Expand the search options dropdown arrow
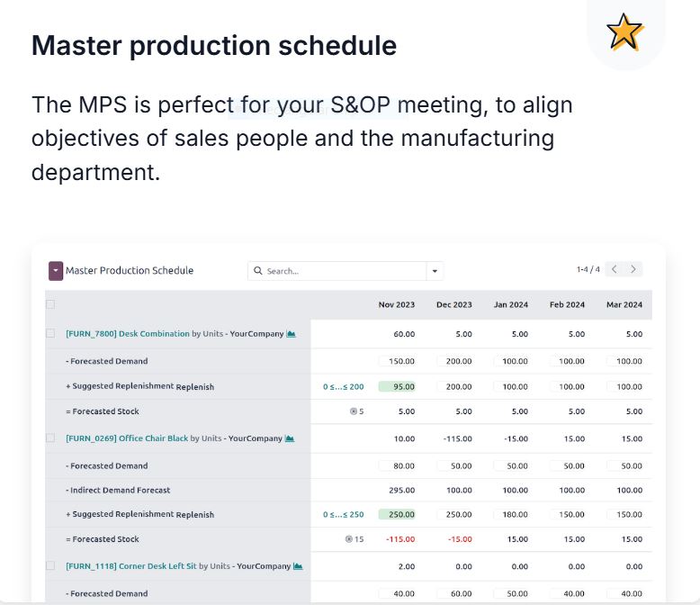The height and width of the screenshot is (605, 700). pyautogui.click(x=435, y=271)
